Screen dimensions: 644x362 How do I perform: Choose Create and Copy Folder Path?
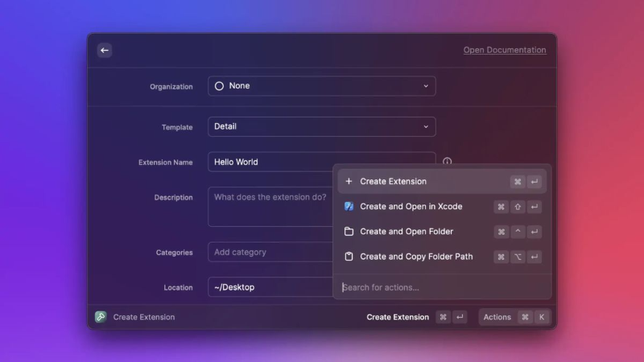click(442, 257)
